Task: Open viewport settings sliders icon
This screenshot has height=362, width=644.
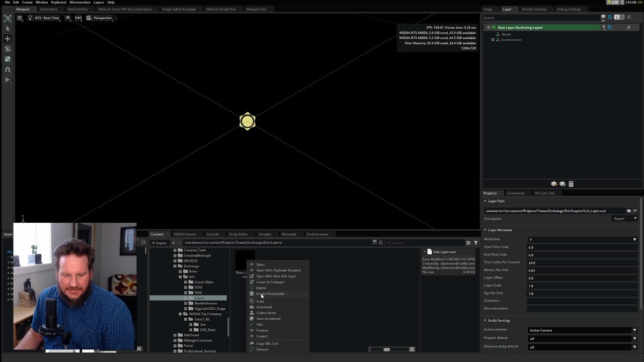Action: (20, 18)
